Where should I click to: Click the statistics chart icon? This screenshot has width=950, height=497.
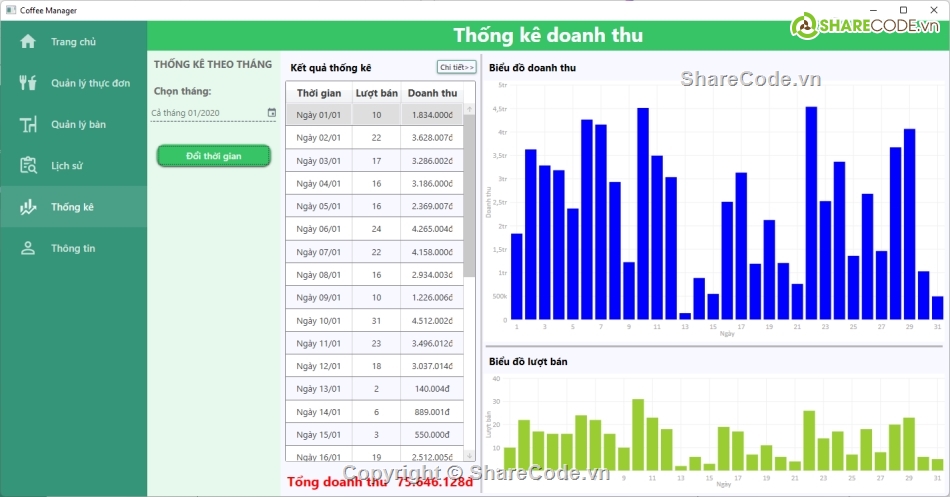pos(28,207)
